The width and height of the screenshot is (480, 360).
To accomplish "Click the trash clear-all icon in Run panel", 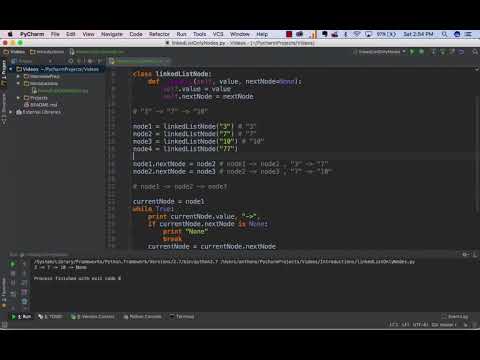I will pyautogui.click(x=24, y=301).
